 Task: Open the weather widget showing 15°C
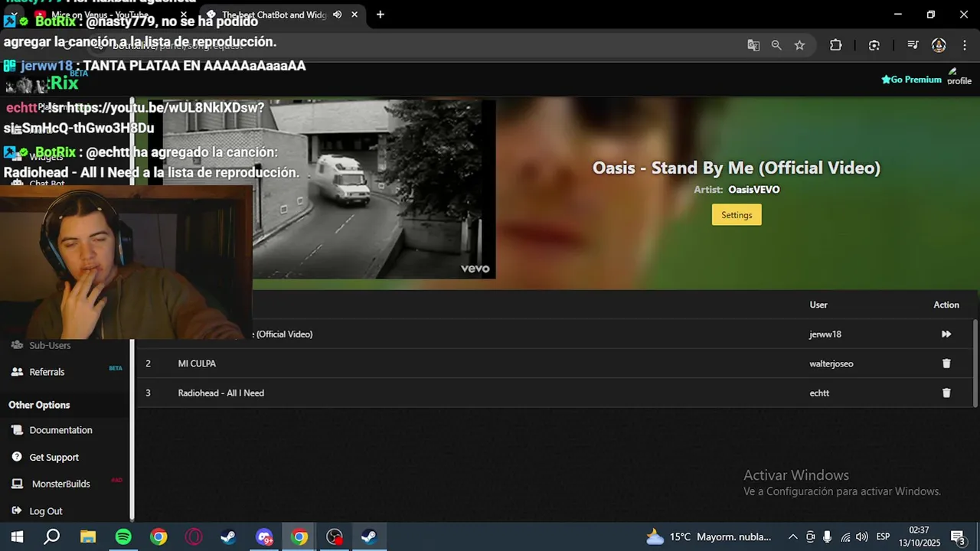click(708, 537)
